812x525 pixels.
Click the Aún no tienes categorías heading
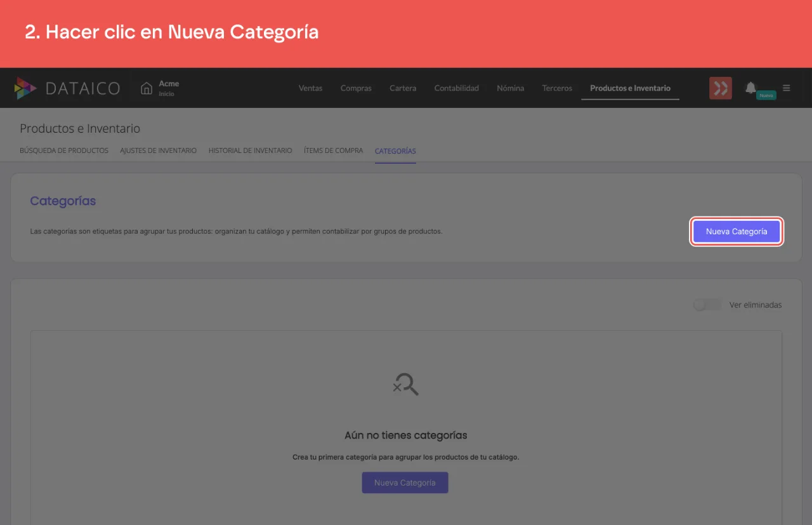click(x=406, y=435)
